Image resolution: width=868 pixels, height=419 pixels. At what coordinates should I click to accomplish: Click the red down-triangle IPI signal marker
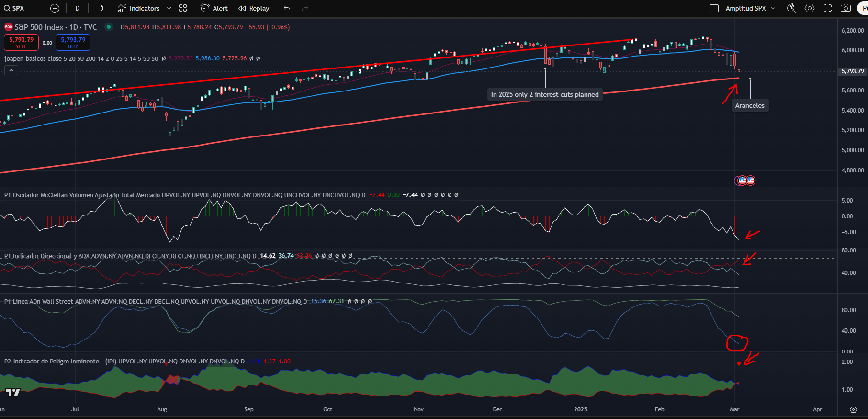click(x=739, y=364)
